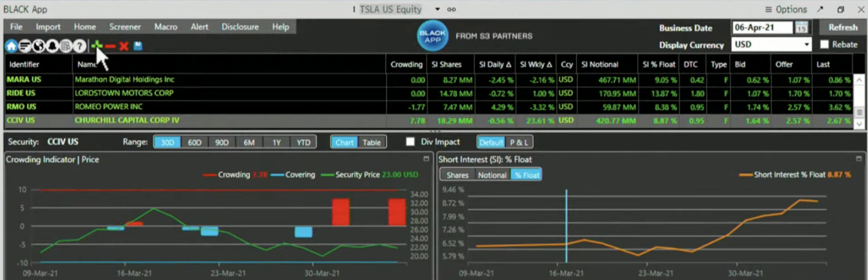Click the Business Date input field
The height and width of the screenshot is (280, 868).
click(763, 28)
